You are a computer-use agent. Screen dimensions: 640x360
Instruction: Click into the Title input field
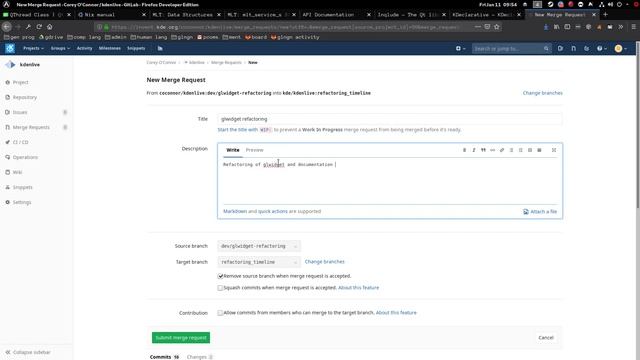(390, 119)
